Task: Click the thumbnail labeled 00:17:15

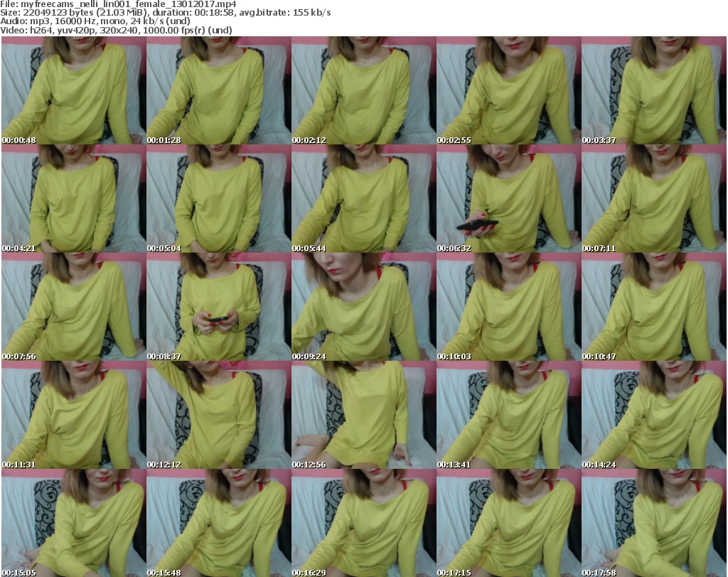Action: [x=509, y=523]
